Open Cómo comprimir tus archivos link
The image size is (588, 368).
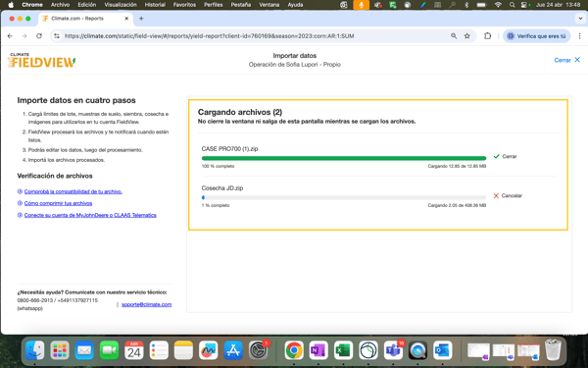(x=58, y=203)
